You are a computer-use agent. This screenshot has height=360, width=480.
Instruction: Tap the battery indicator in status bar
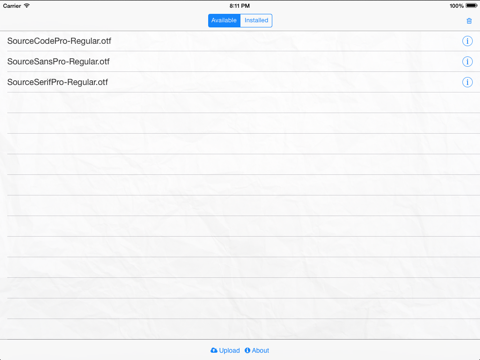472,6
